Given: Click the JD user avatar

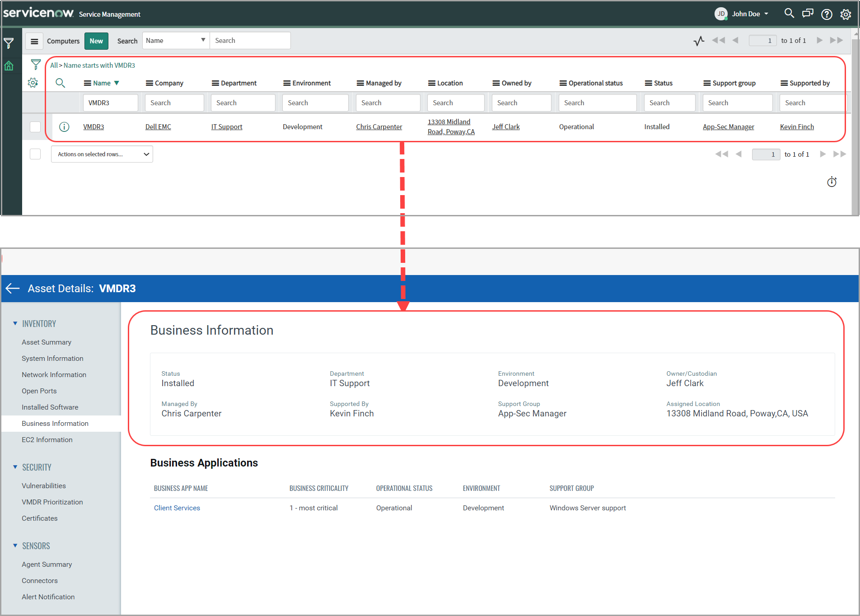Looking at the screenshot, I should tap(721, 14).
